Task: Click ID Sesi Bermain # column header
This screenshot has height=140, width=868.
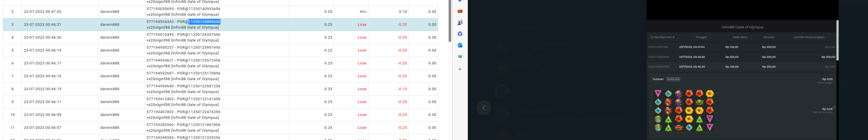Action: 662,37
